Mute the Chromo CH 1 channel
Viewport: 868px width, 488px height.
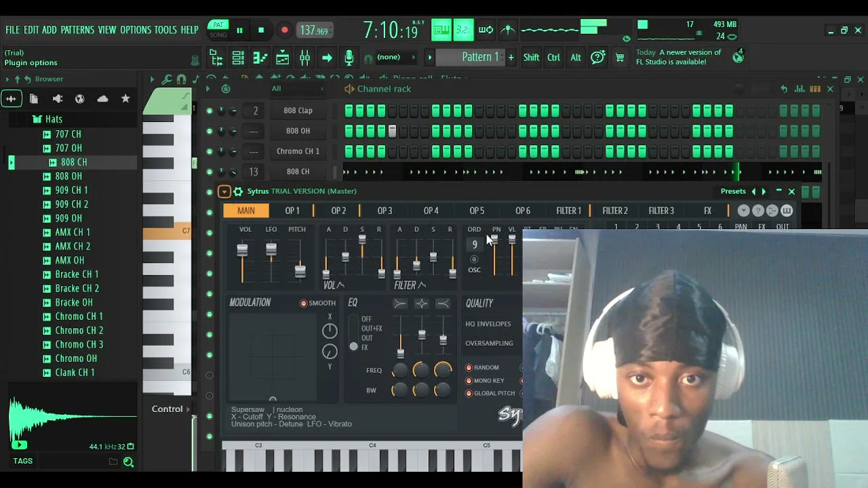pos(209,151)
